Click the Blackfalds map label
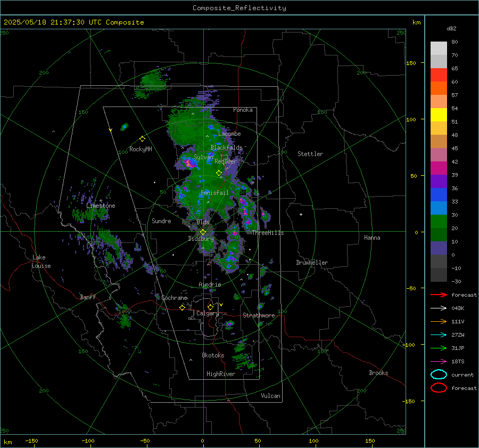Viewport: 479px width, 448px height. point(226,148)
